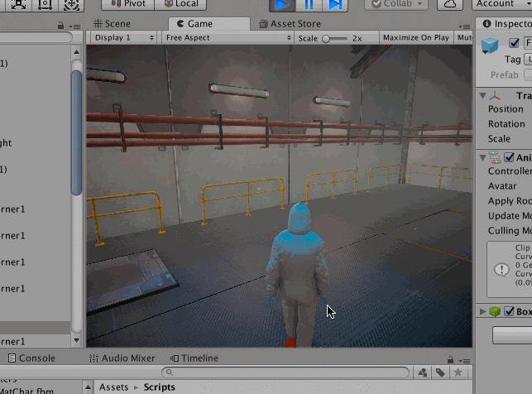Image resolution: width=532 pixels, height=394 pixels.
Task: Toggle the Pivot handle position button
Action: coord(128,4)
